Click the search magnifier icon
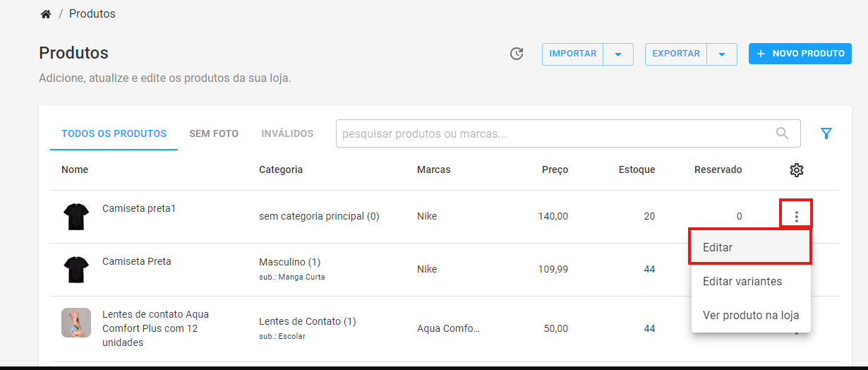 point(782,133)
